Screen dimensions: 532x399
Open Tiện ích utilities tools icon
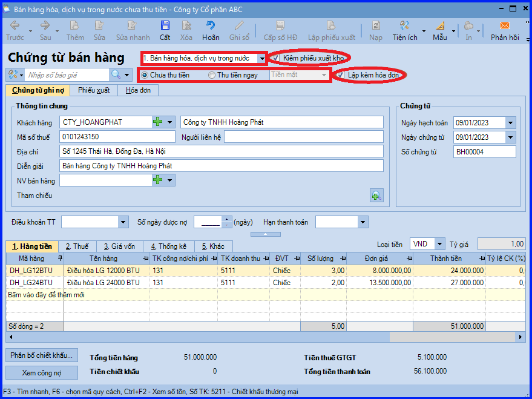pos(404,26)
